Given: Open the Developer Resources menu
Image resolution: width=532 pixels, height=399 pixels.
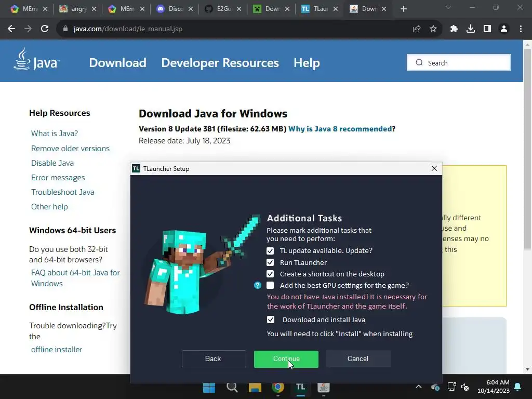Looking at the screenshot, I should click(x=220, y=63).
